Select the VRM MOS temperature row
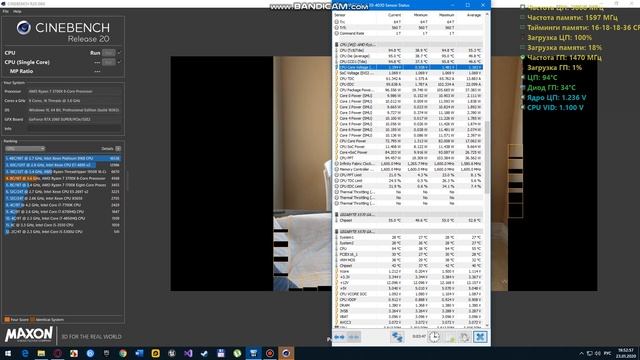The image size is (640, 360). 409,260
